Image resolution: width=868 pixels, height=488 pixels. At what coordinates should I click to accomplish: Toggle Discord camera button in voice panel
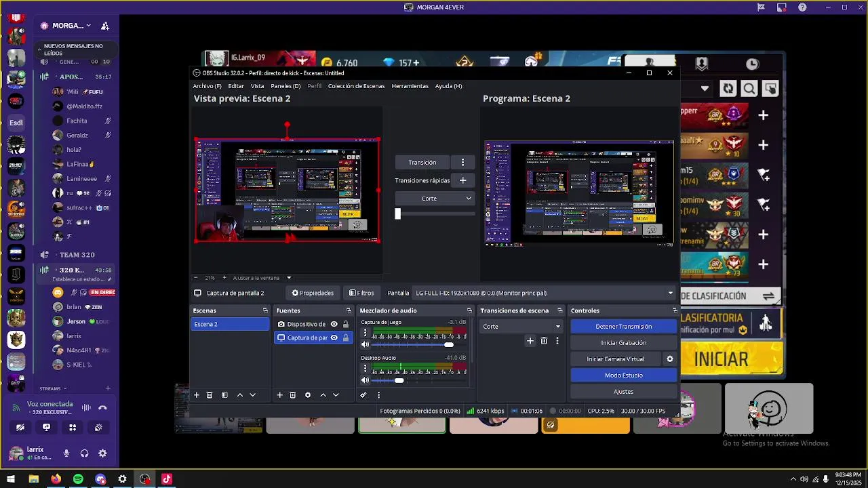pyautogui.click(x=20, y=427)
